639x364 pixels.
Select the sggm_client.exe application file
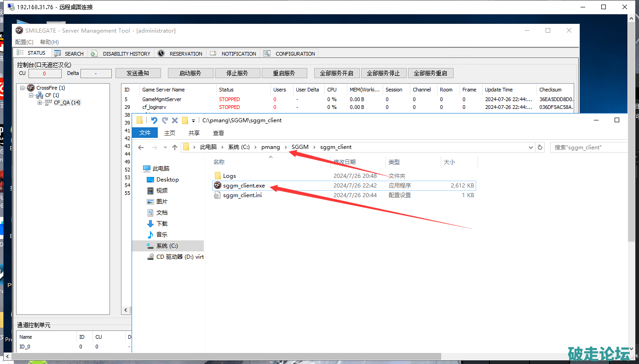[244, 186]
